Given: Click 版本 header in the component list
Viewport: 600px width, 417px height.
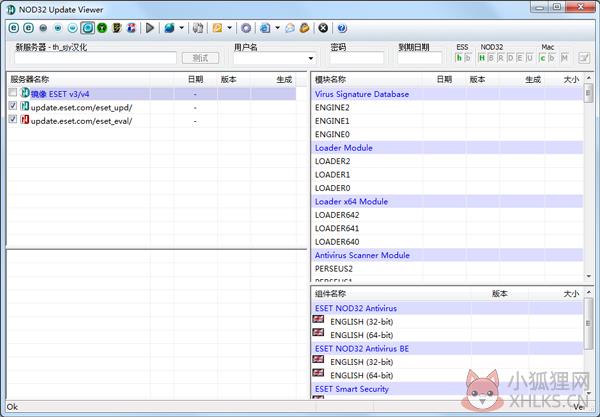Looking at the screenshot, I should tap(500, 293).
